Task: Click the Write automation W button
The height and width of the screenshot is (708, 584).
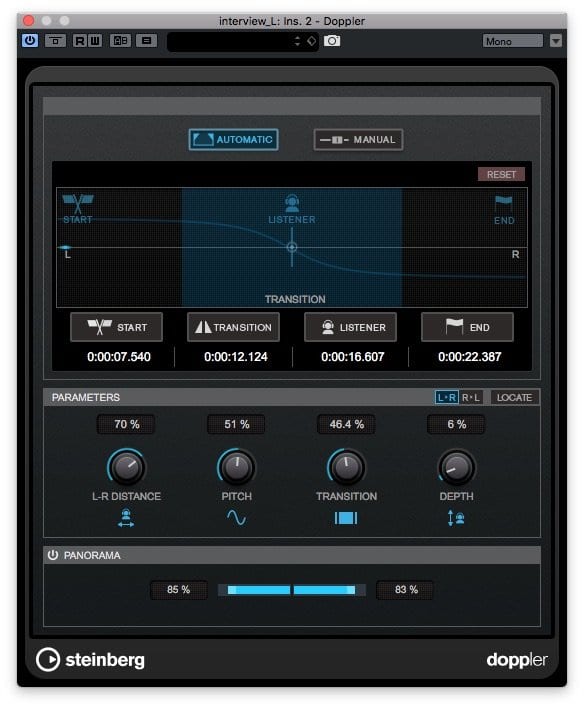Action: (95, 41)
